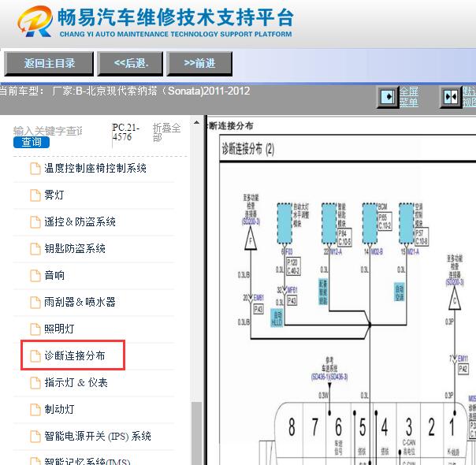Select the 雨刮器&喷水器 entry

(x=80, y=302)
